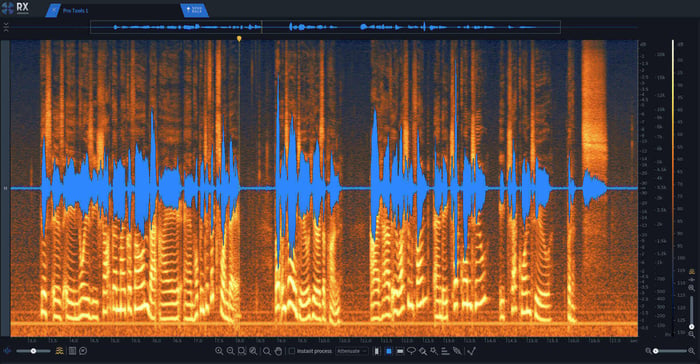Zoom to selection magnifier icon
Image resolution: width=700 pixels, height=364 pixels.
242,351
